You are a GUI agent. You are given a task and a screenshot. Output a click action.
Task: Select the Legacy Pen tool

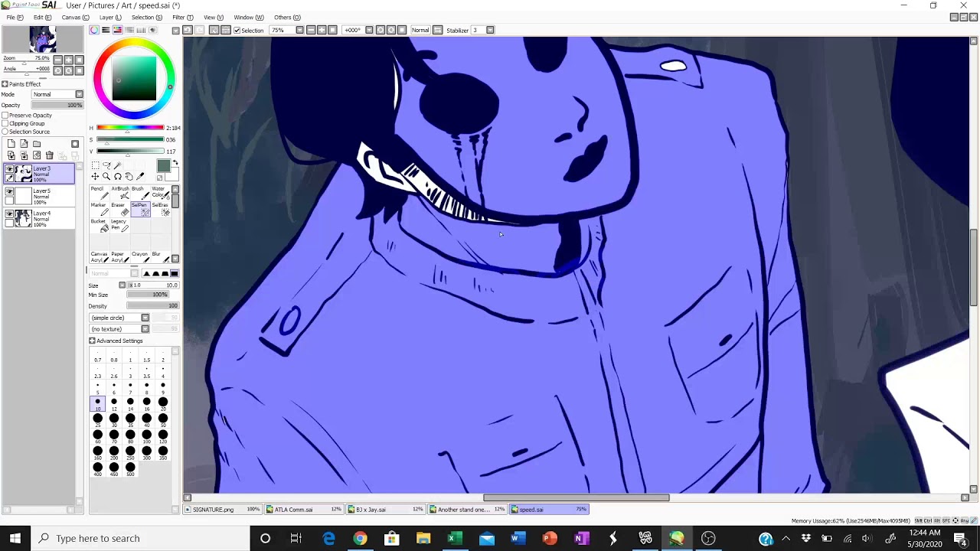point(120,226)
